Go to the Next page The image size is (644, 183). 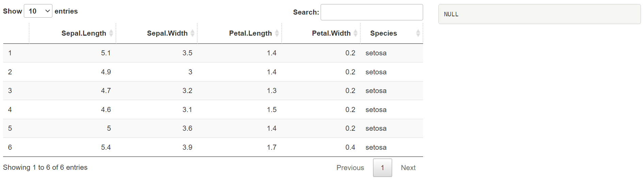coord(408,168)
